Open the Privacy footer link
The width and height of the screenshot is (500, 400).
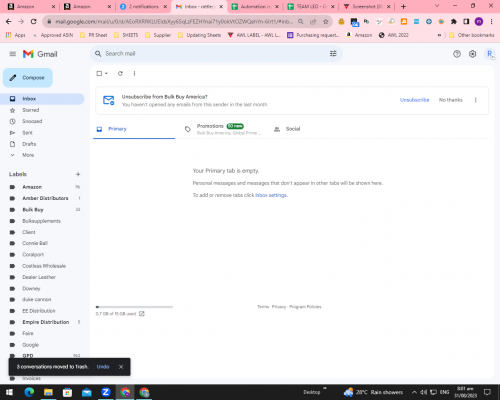(x=279, y=307)
